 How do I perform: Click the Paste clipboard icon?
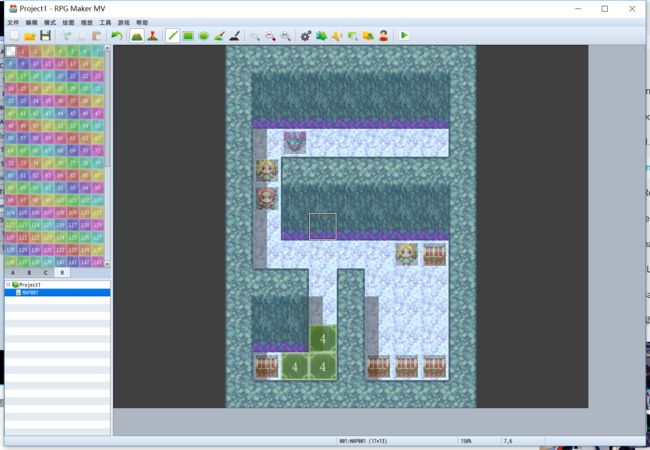pyautogui.click(x=97, y=36)
